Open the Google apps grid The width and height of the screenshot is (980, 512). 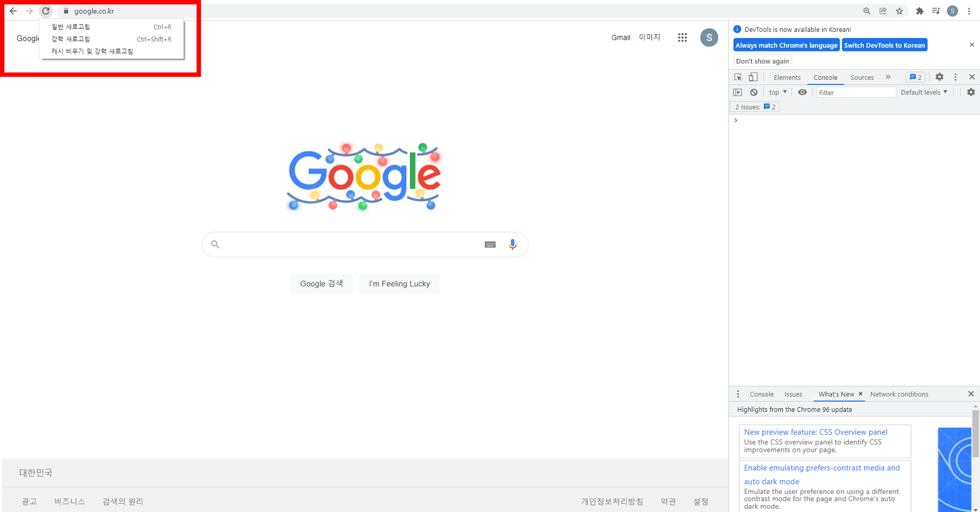[x=682, y=37]
